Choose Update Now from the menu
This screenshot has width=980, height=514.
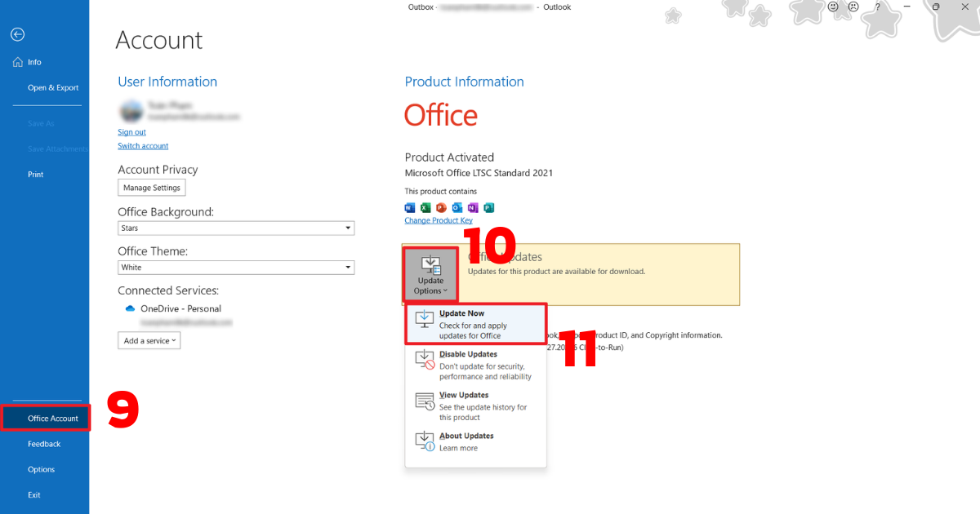[x=475, y=324]
